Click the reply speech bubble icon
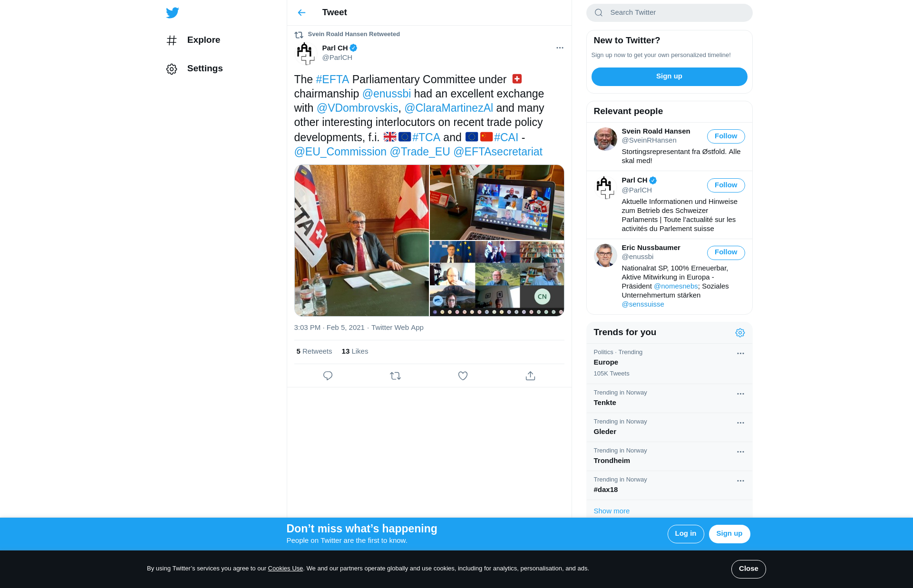 pos(328,376)
